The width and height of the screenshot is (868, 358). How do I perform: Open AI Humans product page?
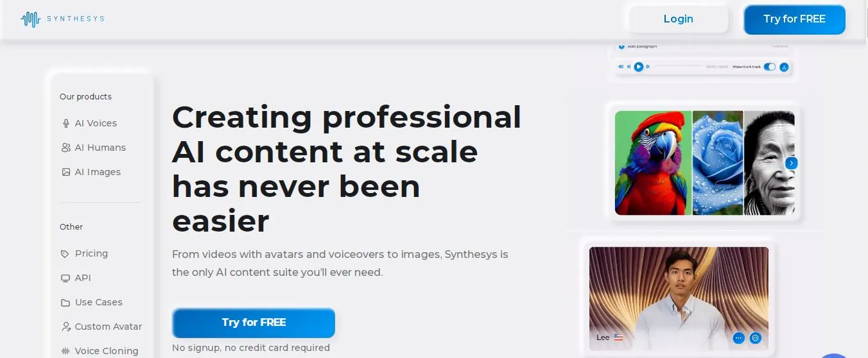click(x=94, y=148)
